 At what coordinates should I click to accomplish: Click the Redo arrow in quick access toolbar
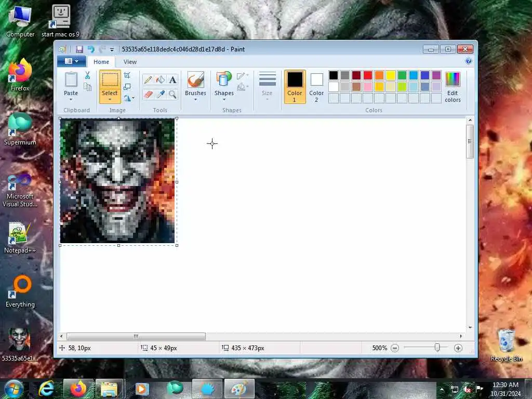coord(102,49)
